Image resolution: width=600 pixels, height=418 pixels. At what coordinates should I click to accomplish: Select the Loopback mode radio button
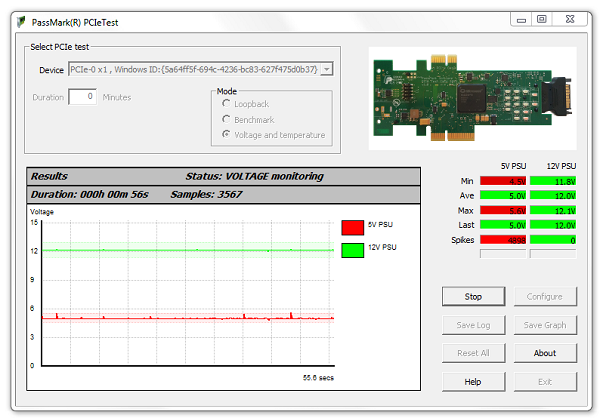(x=226, y=103)
